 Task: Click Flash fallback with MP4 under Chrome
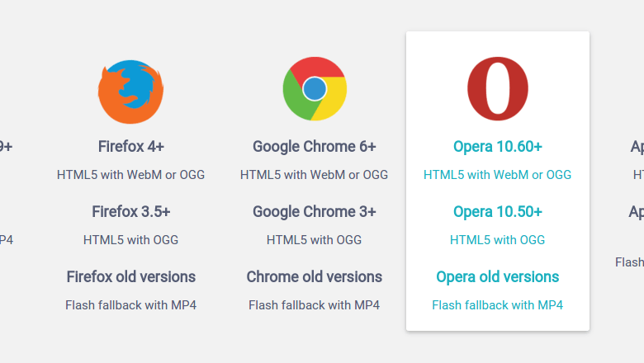click(x=315, y=305)
